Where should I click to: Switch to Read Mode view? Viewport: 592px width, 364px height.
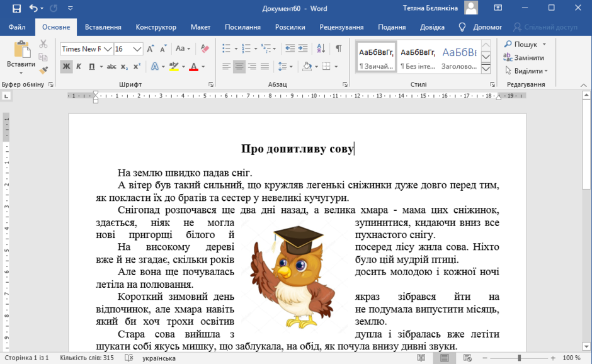pyautogui.click(x=421, y=358)
